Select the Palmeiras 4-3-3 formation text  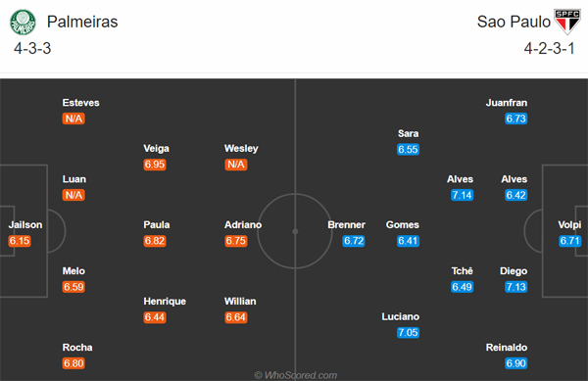pos(32,49)
